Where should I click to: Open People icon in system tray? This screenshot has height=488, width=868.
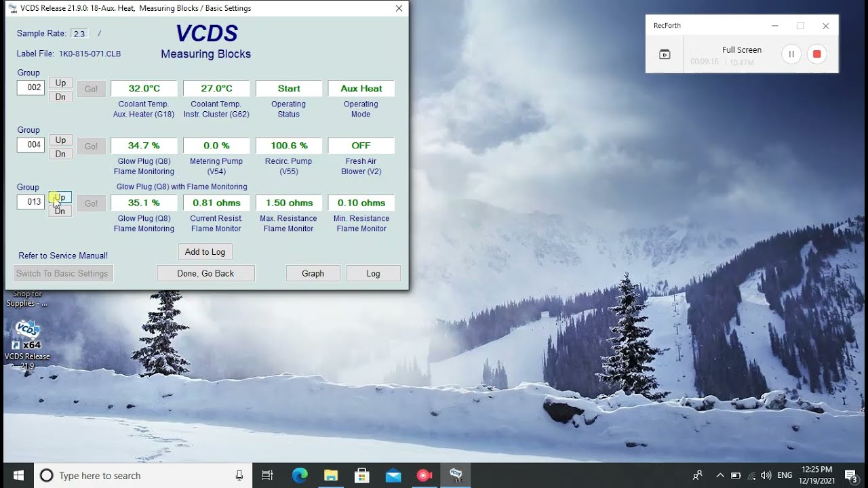pos(698,476)
